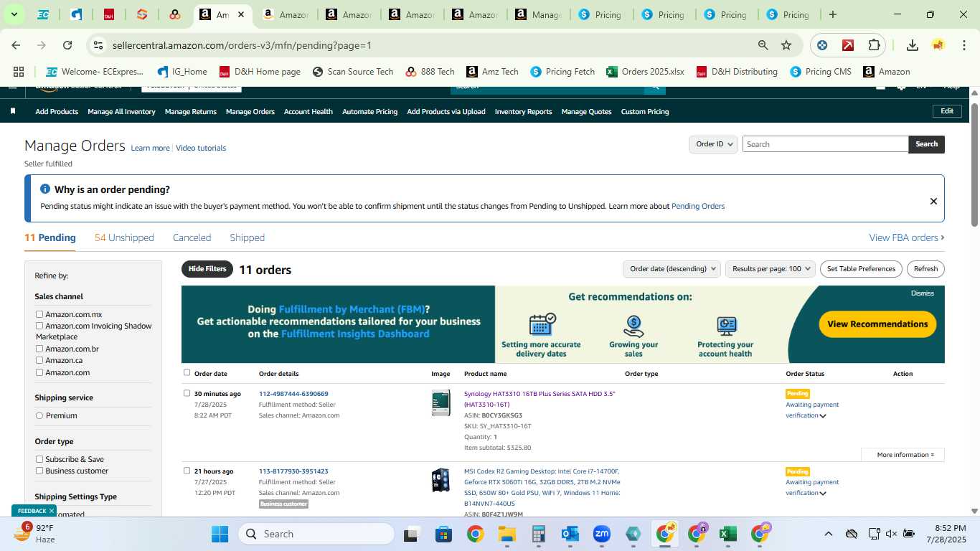Click the Pending Orders help link
Screen dimensions: 980x551
click(x=698, y=206)
